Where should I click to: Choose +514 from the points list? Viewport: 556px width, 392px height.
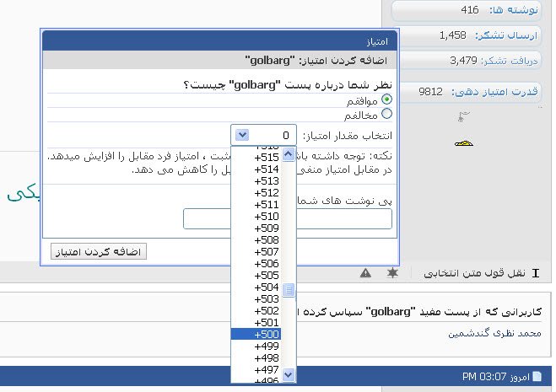tap(256, 169)
